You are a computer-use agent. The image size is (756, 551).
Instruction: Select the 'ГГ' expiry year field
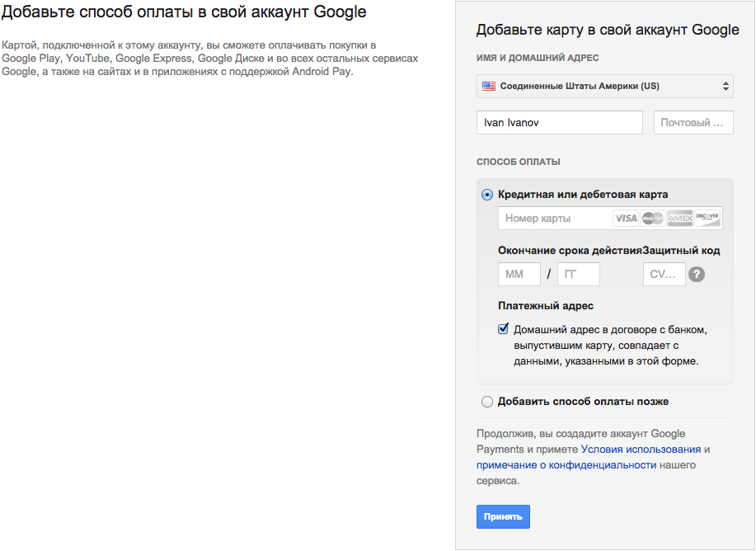[578, 275]
